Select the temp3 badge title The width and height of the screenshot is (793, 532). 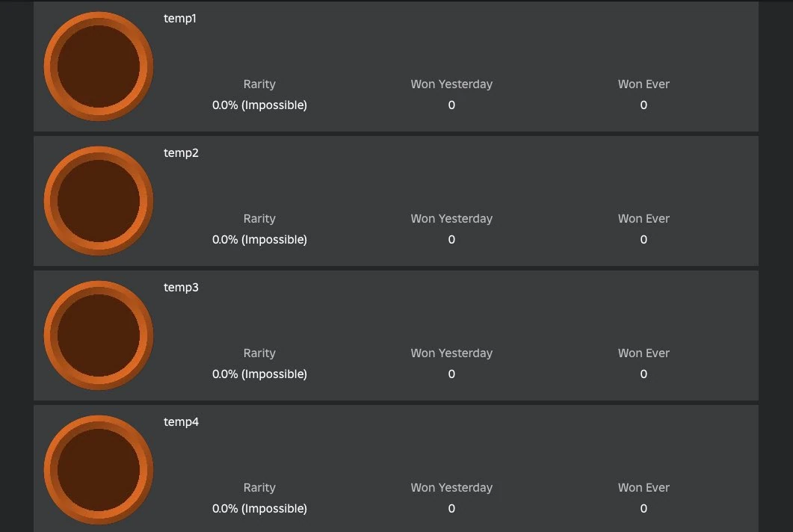tap(181, 288)
